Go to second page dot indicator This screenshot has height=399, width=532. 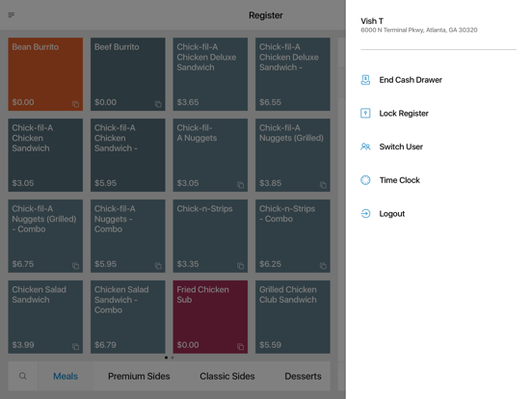coord(173,358)
